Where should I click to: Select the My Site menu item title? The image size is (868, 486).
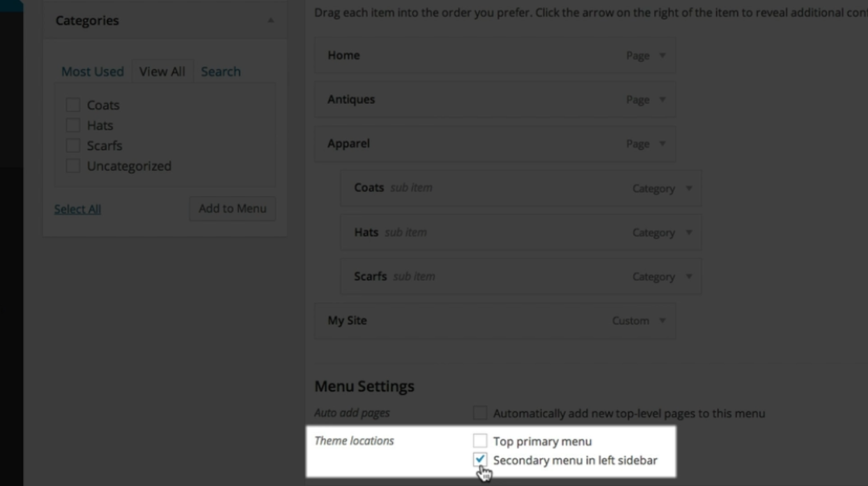coord(347,321)
